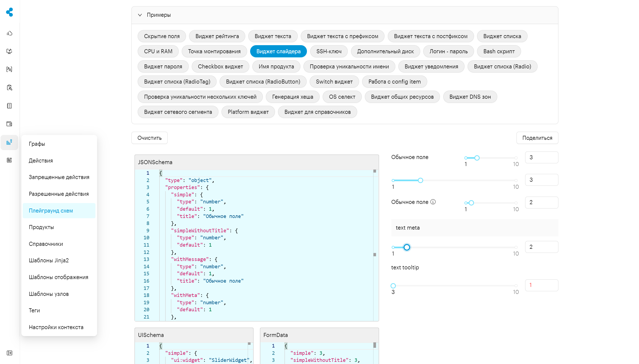Open the users-in-brackets icon in the sidebar

pos(9,69)
